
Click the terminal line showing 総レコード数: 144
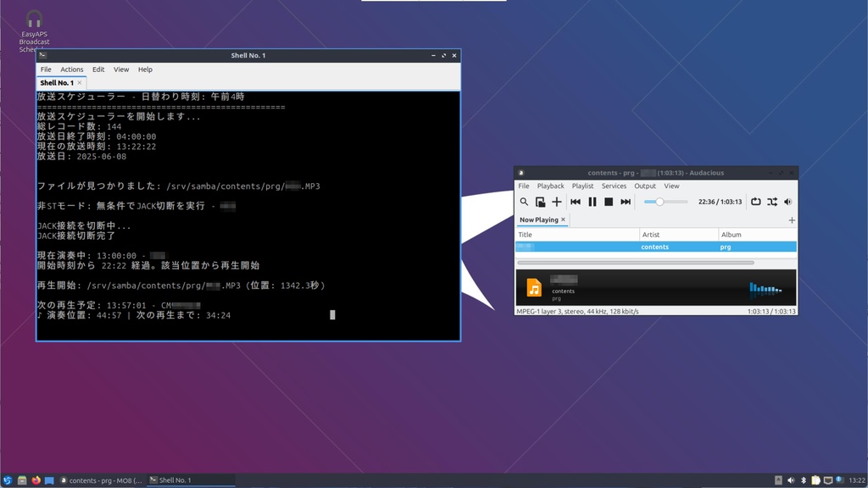click(x=79, y=127)
